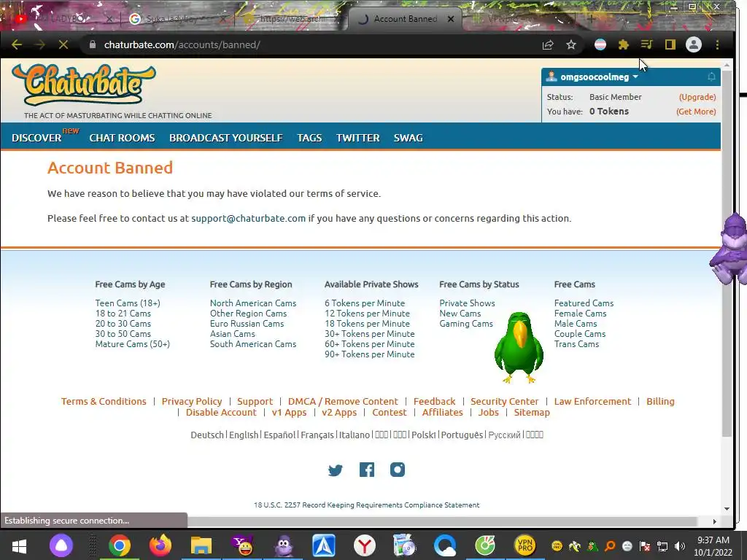
Task: Switch to the Account Banned tab
Action: (405, 18)
